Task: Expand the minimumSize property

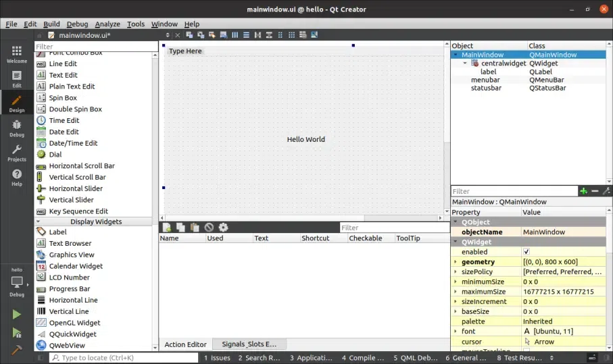Action: click(456, 282)
